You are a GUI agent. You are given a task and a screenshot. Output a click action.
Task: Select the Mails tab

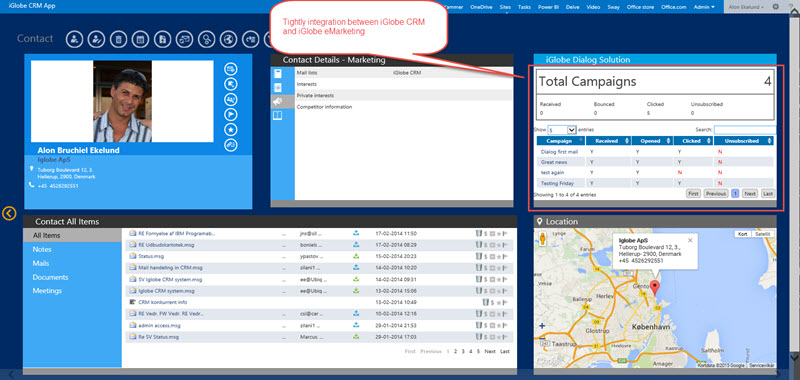[x=41, y=263]
